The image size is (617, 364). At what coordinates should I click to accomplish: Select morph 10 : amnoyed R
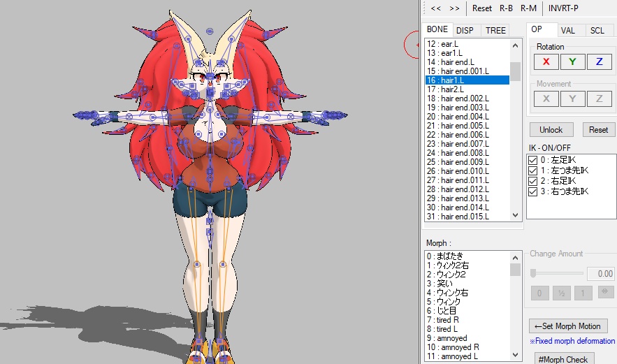467,347
